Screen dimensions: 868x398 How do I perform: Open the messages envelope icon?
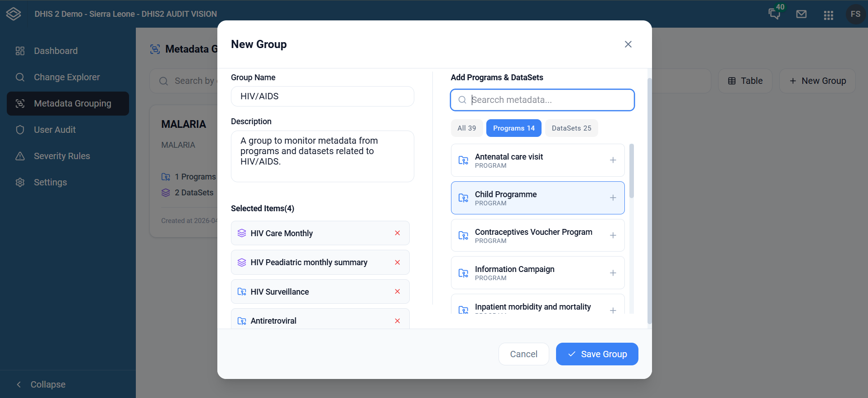(x=801, y=14)
